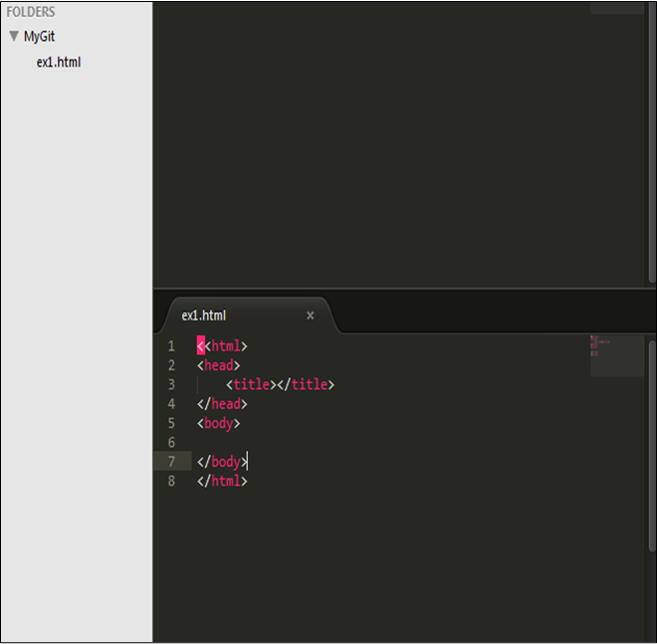Click line number 8 in gutter
Image resolution: width=657 pixels, height=644 pixels.
[171, 481]
